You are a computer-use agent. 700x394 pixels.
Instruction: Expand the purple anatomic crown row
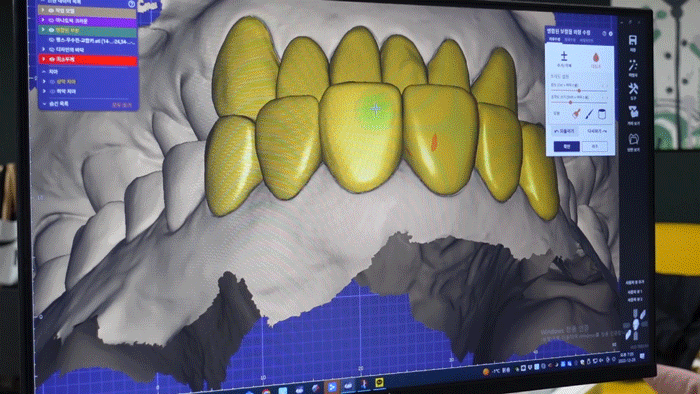pyautogui.click(x=43, y=20)
